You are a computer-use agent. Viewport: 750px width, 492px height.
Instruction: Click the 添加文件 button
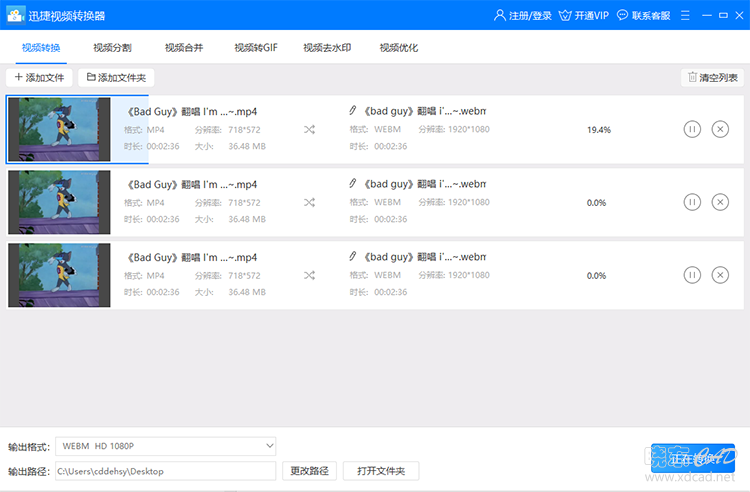39,77
